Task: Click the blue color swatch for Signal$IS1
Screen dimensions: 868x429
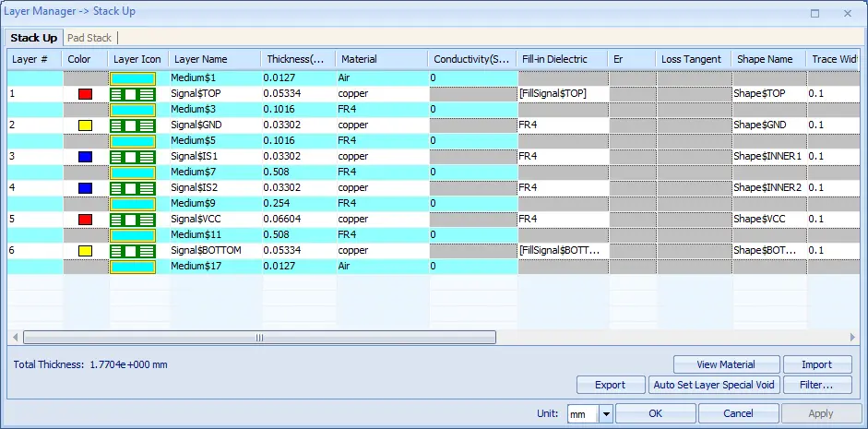Action: [85, 157]
